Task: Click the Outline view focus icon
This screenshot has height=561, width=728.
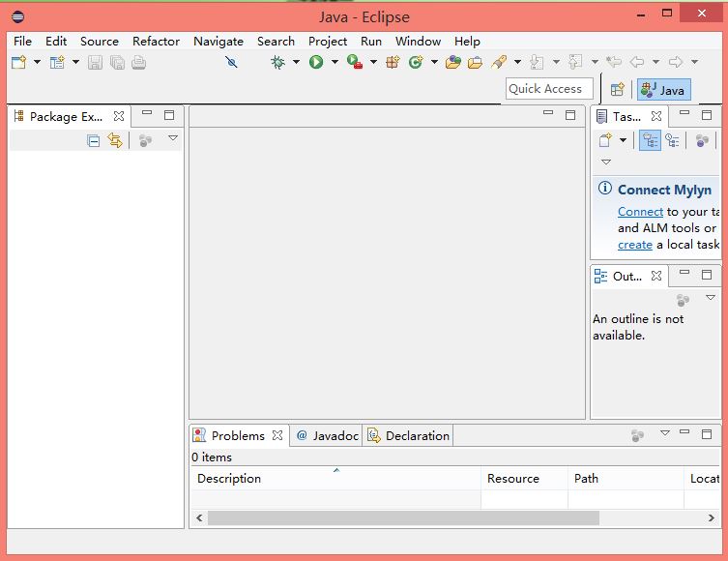Action: click(x=683, y=300)
